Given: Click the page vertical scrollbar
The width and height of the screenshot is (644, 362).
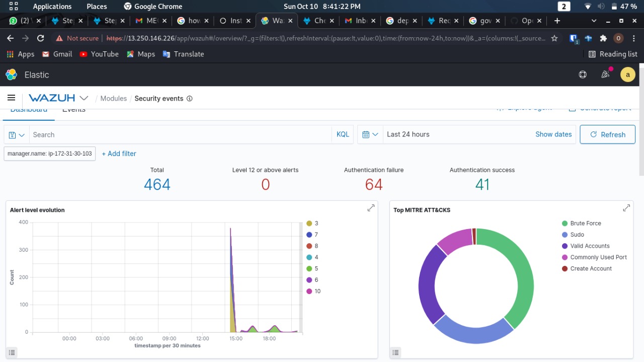Looking at the screenshot, I should [x=641, y=121].
